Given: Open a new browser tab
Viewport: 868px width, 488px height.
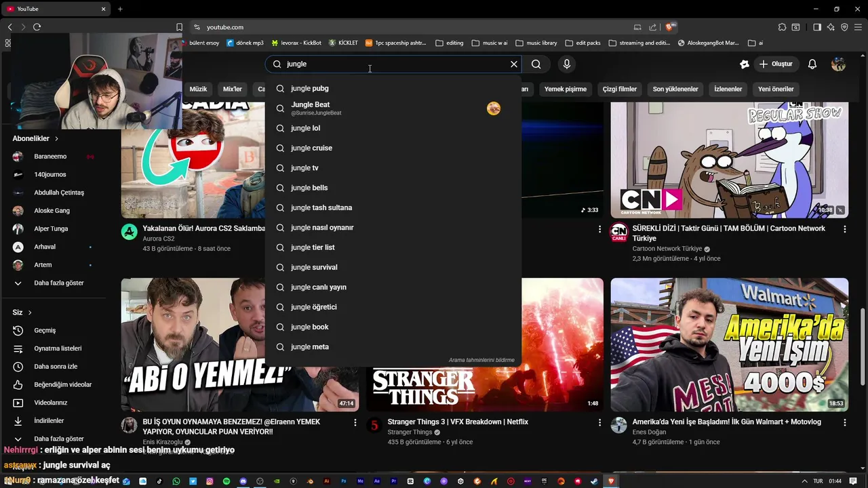Looking at the screenshot, I should click(120, 9).
